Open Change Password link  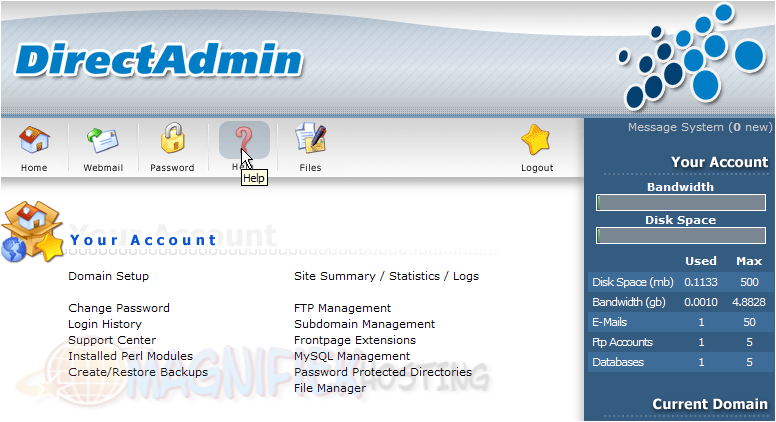(119, 308)
